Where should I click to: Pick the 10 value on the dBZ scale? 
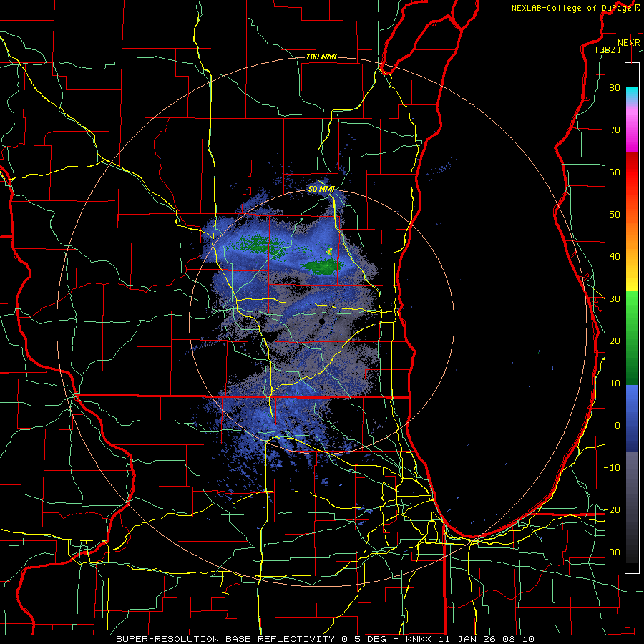[615, 384]
